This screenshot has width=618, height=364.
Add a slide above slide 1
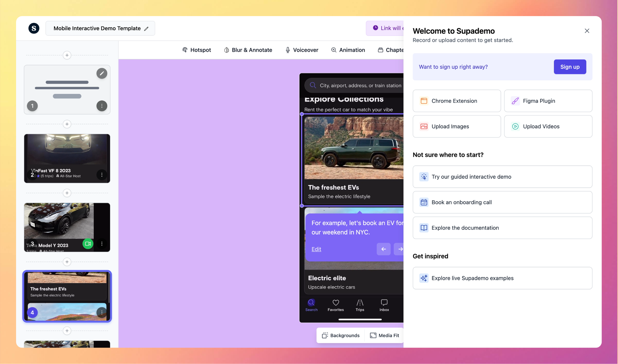coord(67,55)
